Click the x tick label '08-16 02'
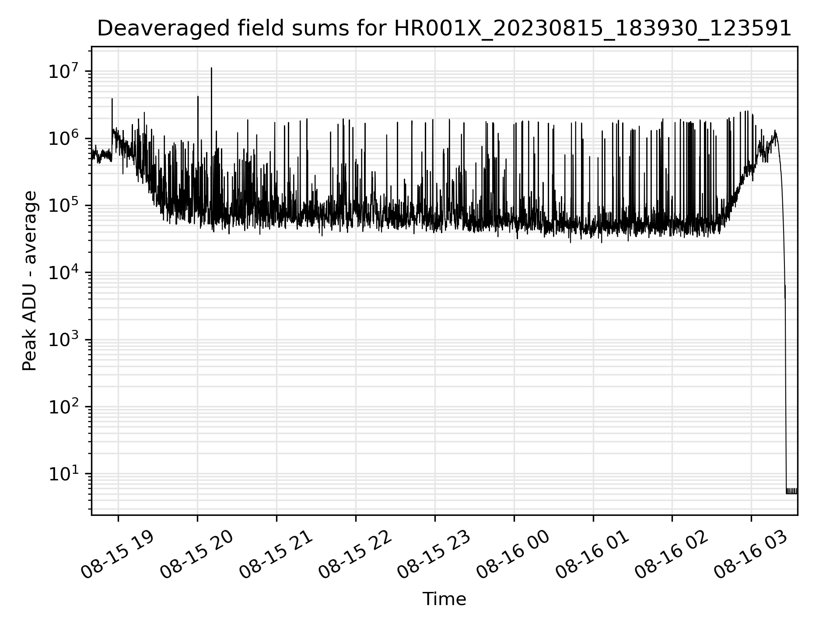The width and height of the screenshot is (840, 630). pos(672,555)
